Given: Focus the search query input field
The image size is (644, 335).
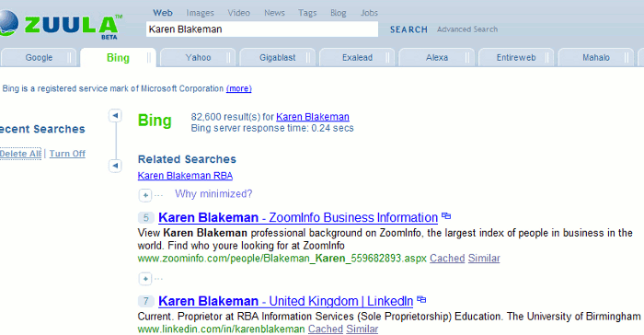Looking at the screenshot, I should click(262, 29).
